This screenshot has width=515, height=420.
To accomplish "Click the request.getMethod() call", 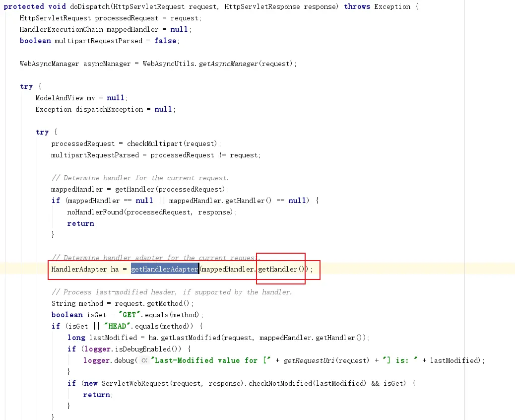I will click(x=152, y=303).
